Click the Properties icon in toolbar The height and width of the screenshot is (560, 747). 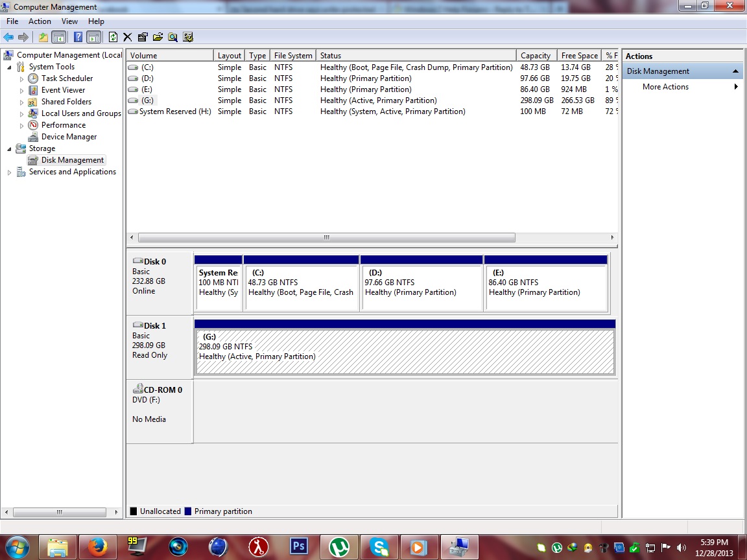(x=143, y=37)
